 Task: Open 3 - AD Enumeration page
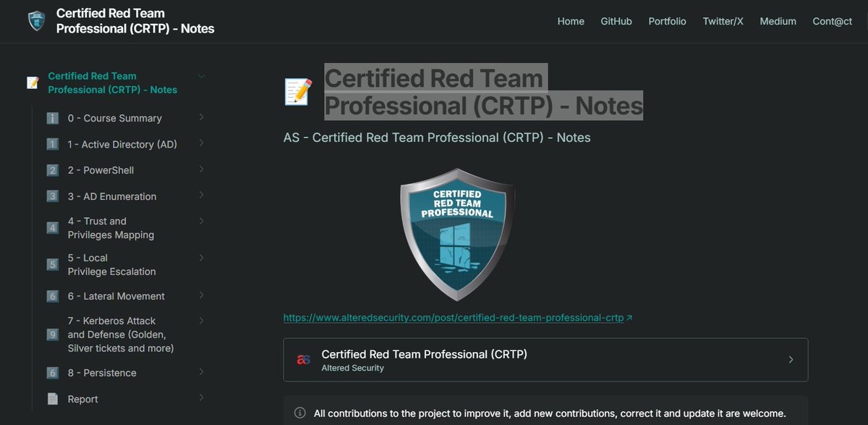(x=112, y=196)
